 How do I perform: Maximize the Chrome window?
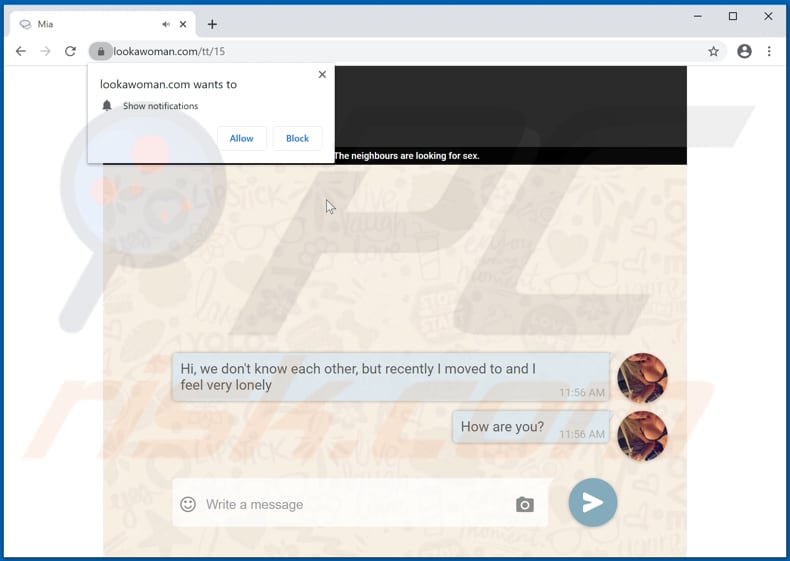pos(733,16)
